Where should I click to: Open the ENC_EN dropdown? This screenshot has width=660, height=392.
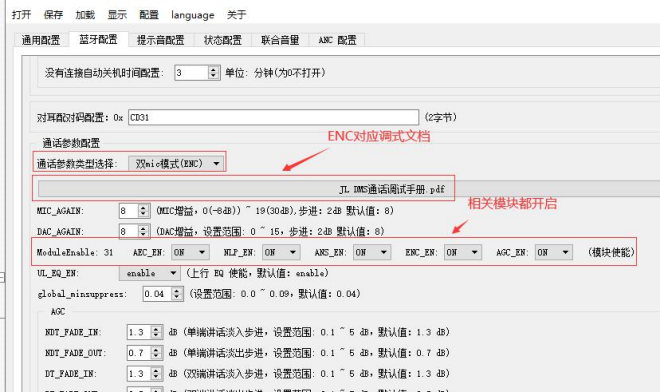(463, 252)
